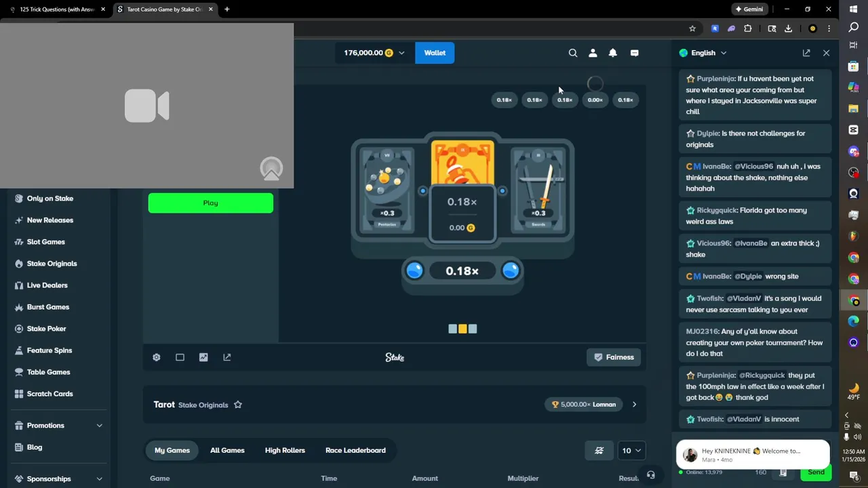Switch to All Games tab
868x488 pixels.
[x=227, y=451]
